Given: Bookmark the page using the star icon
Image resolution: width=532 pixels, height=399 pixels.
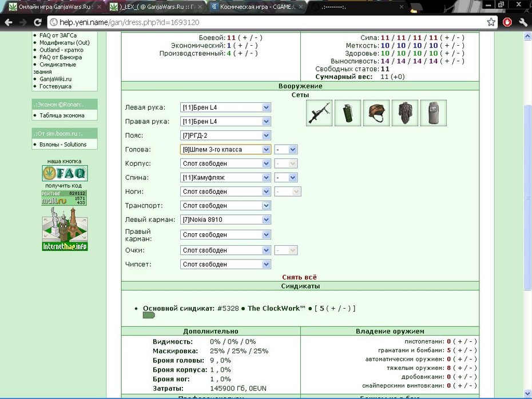Looking at the screenshot, I should pos(491,22).
